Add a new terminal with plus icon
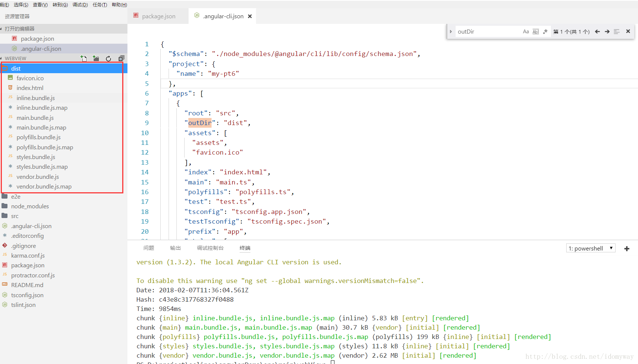 pyautogui.click(x=627, y=249)
